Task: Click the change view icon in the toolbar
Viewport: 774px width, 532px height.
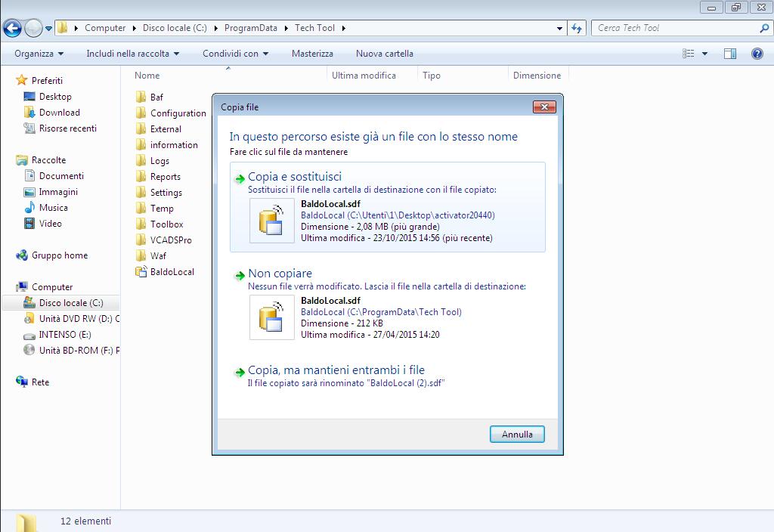Action: [688, 54]
